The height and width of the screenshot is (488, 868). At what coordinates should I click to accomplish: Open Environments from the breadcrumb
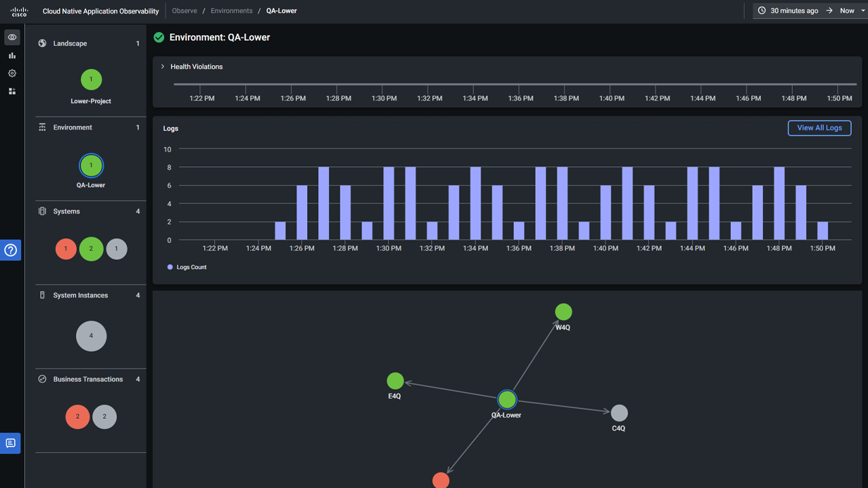[232, 11]
